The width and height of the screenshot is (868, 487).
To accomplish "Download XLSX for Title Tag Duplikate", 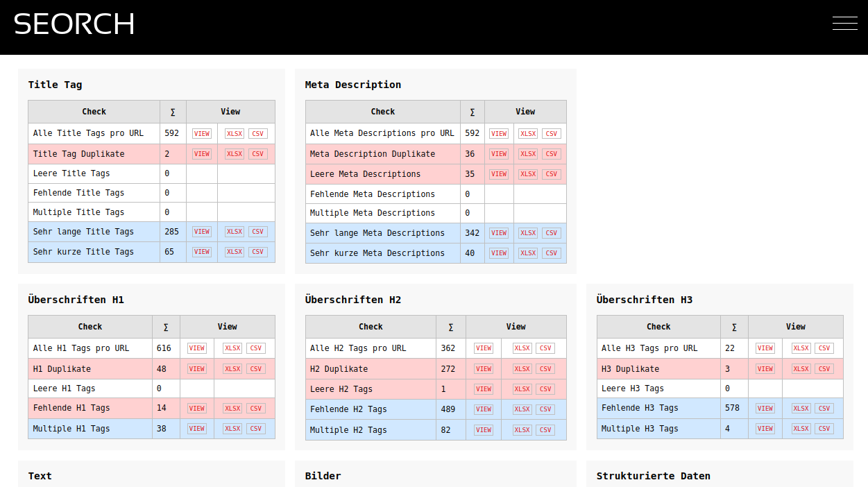I will [x=235, y=154].
